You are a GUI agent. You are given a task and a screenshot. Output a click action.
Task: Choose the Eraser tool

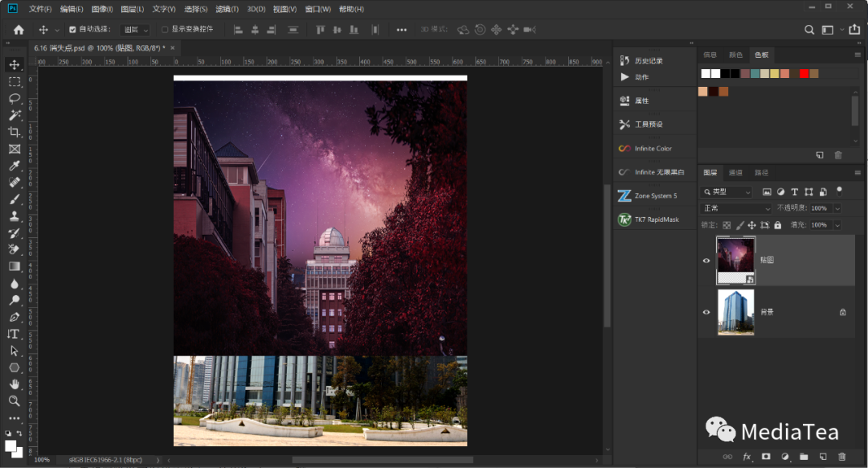tap(14, 250)
